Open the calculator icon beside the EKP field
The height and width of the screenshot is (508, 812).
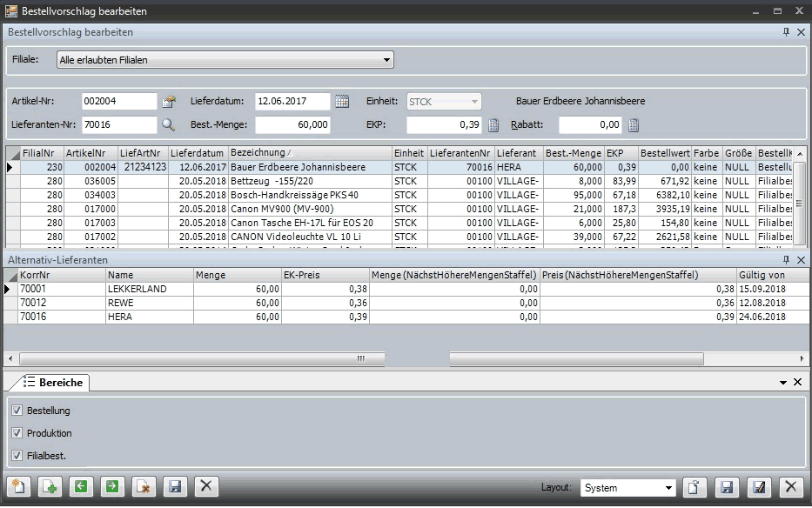[493, 124]
